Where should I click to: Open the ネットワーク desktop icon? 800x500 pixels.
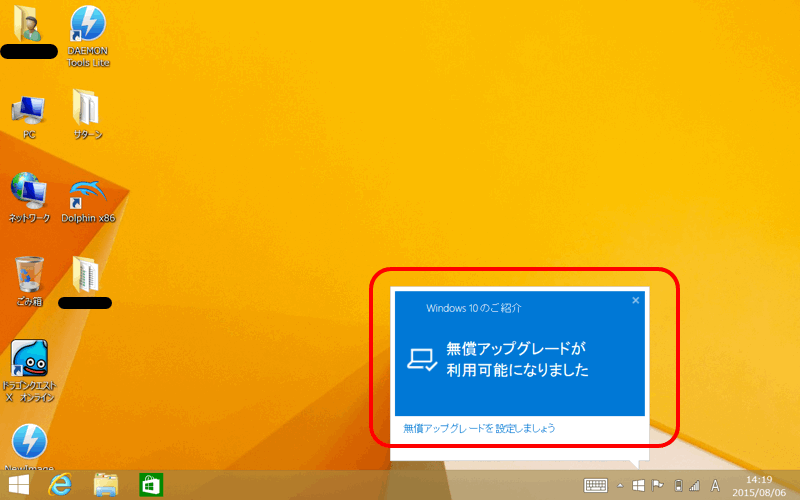tap(29, 191)
